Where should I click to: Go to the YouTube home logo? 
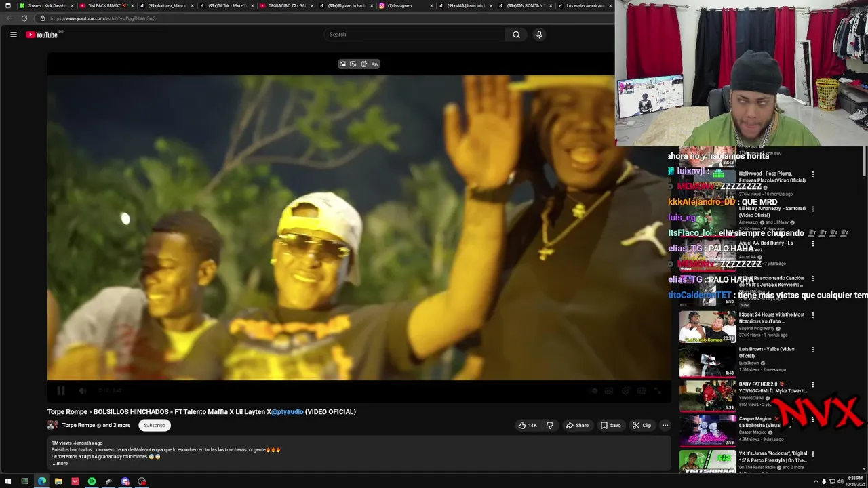[x=42, y=35]
